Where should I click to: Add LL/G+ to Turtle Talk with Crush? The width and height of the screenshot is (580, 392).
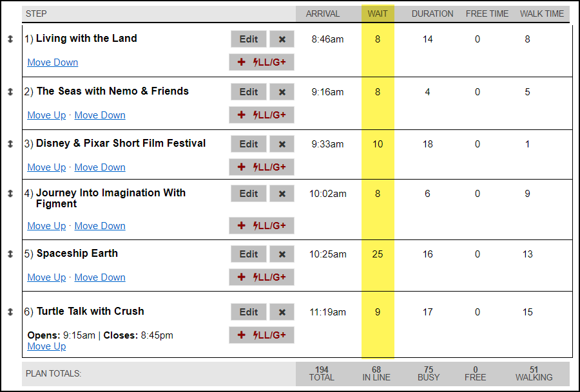(262, 335)
